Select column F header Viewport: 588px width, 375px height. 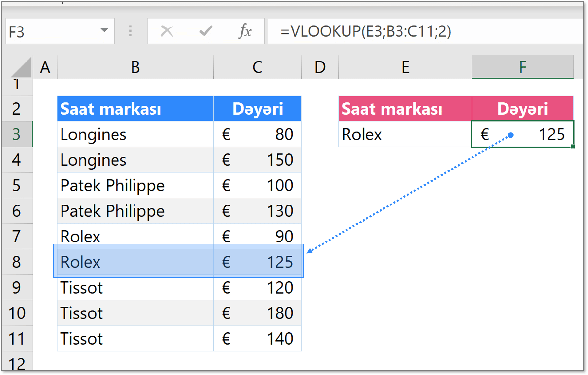click(523, 67)
